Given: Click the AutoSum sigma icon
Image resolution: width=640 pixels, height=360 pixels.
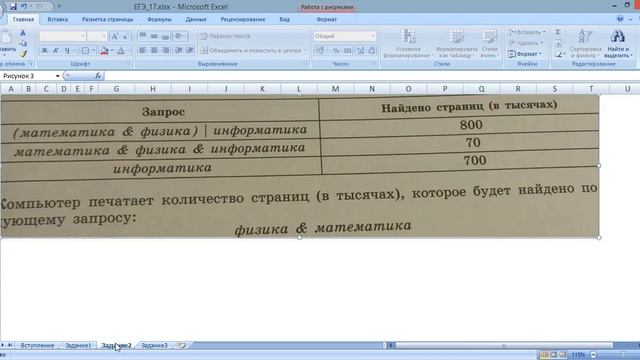Looking at the screenshot, I should coord(558,32).
